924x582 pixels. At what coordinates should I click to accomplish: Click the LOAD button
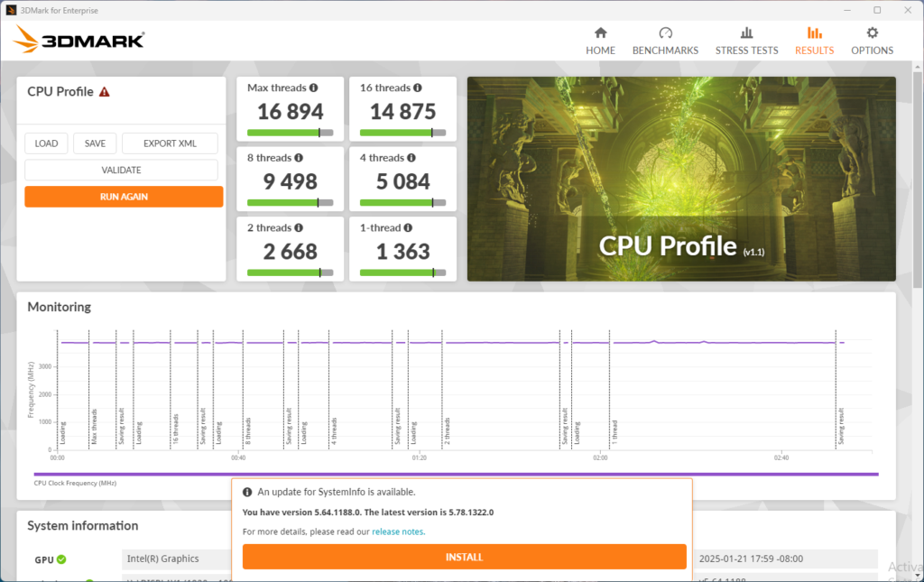point(46,143)
